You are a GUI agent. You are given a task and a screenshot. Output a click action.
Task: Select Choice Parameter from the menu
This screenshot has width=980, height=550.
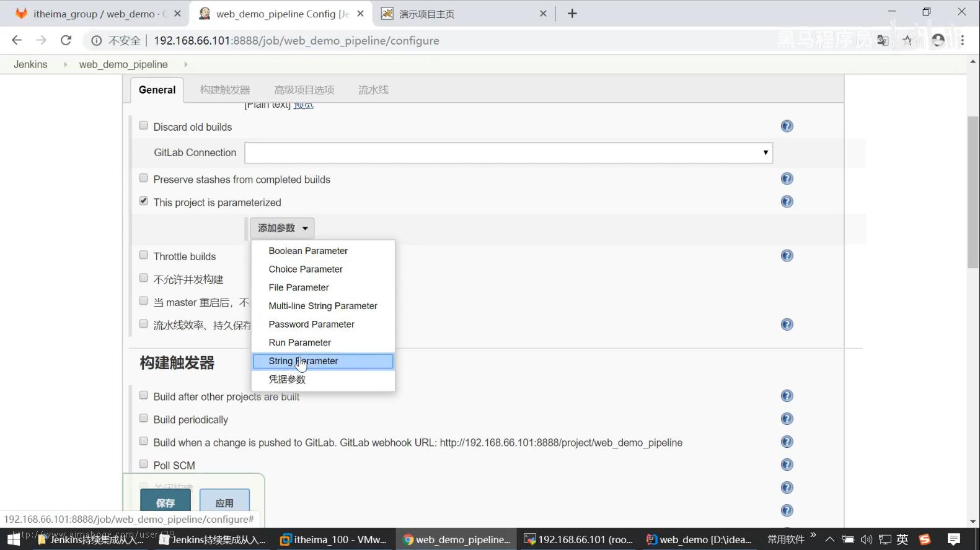point(323,269)
